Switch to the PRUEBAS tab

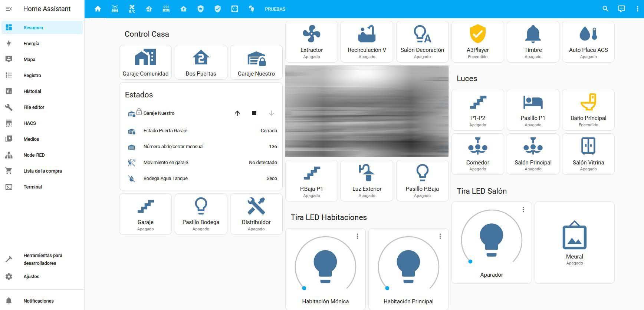tap(275, 9)
